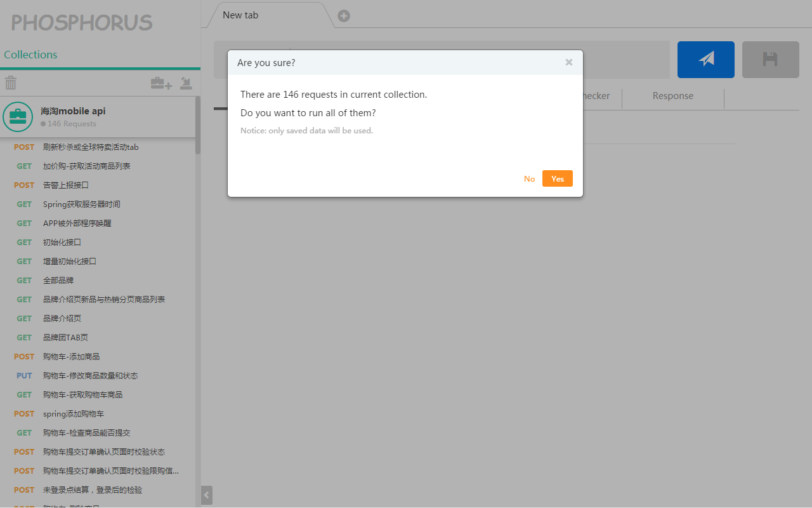The height and width of the screenshot is (508, 812).
Task: Collapse the sidebar with the arrow handle
Action: (x=207, y=495)
